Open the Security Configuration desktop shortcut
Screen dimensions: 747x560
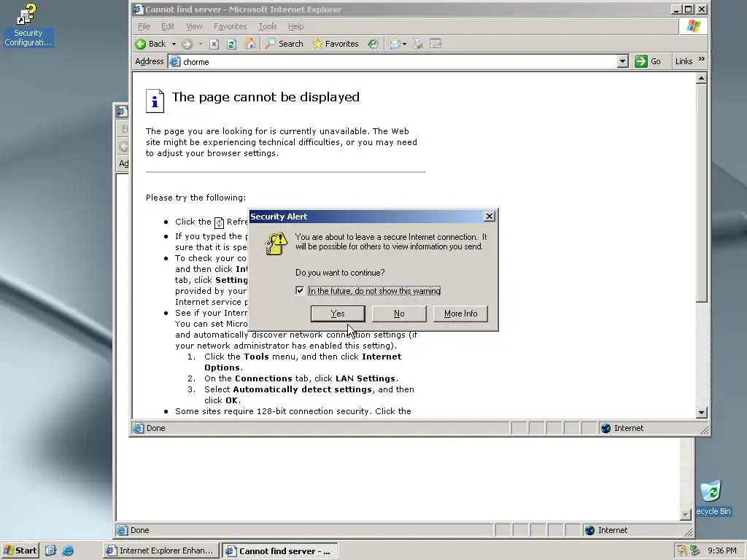pos(28,25)
